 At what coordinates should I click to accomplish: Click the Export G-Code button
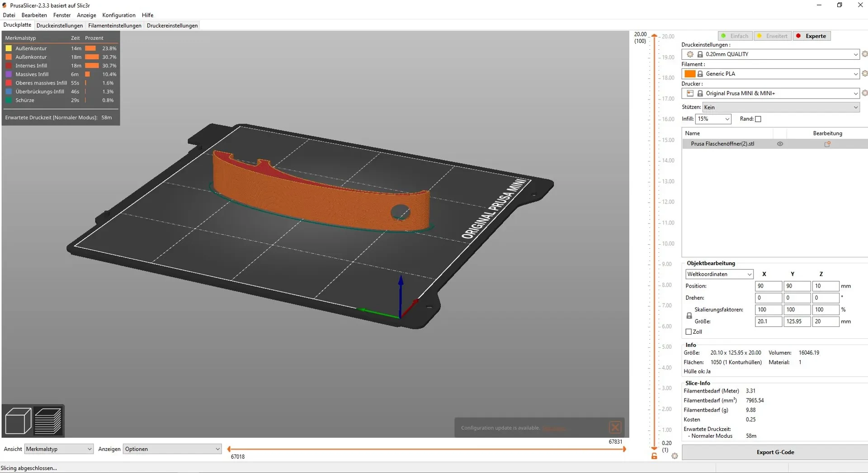click(x=775, y=452)
